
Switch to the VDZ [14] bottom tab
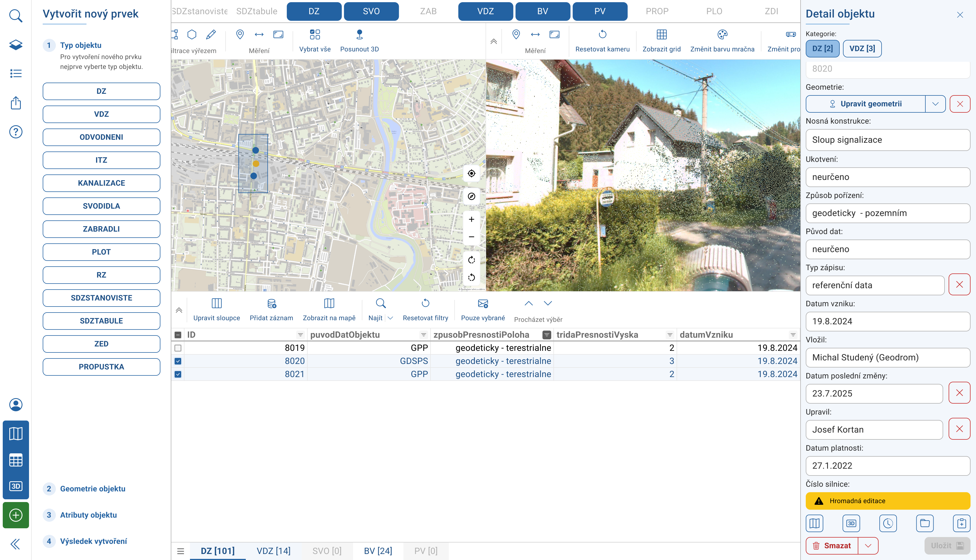(x=273, y=551)
